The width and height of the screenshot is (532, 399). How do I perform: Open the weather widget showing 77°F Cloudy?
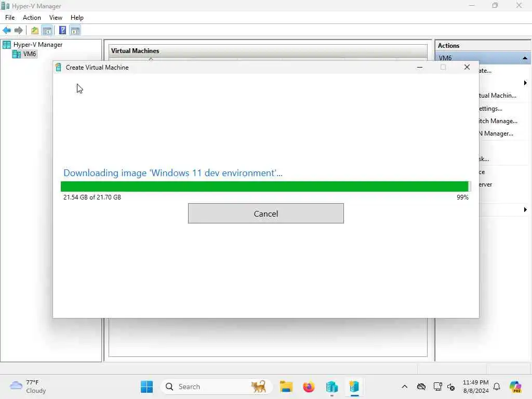[28, 387]
